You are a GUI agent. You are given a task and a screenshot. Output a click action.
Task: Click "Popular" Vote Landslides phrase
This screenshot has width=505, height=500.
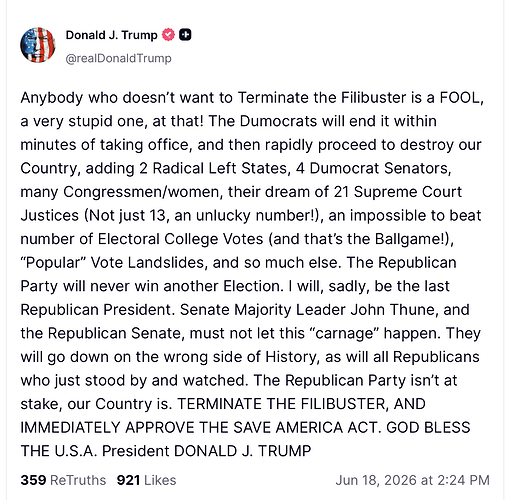(x=112, y=263)
